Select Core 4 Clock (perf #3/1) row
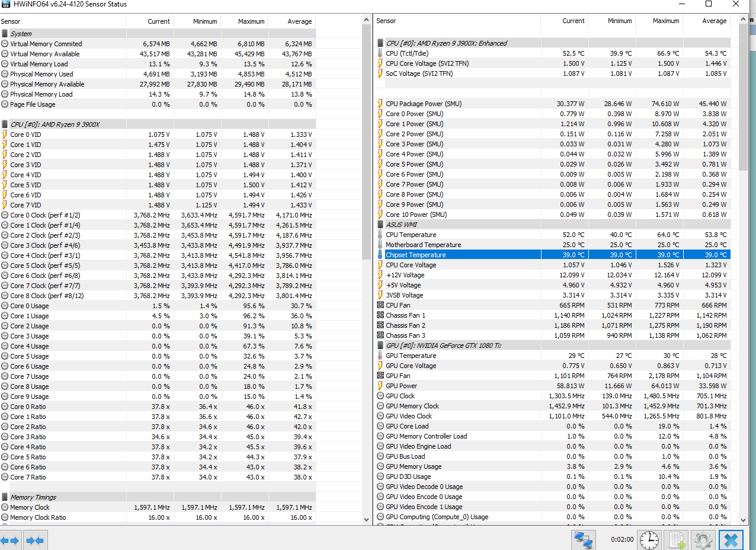 coord(158,255)
